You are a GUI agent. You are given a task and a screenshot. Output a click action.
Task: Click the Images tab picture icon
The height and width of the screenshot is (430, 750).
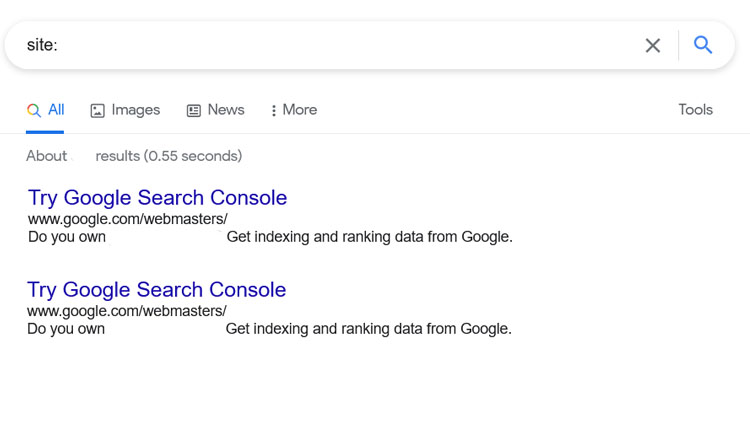coord(97,110)
